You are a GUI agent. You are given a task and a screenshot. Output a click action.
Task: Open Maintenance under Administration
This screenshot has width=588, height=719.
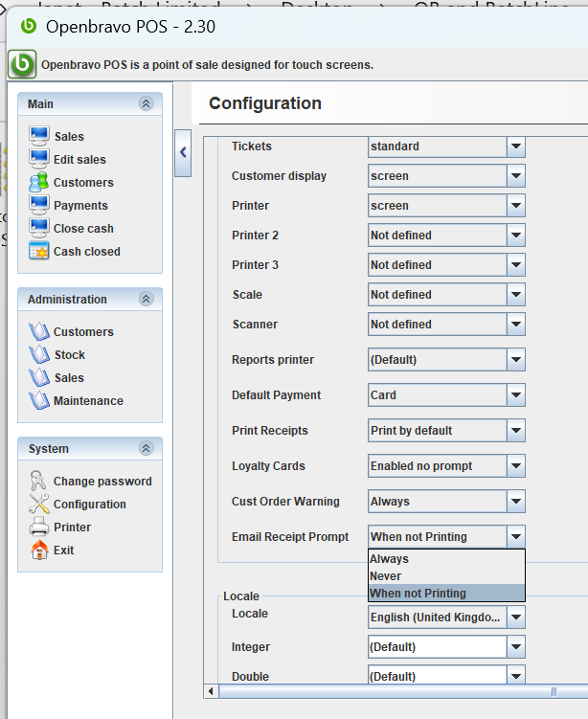coord(88,401)
